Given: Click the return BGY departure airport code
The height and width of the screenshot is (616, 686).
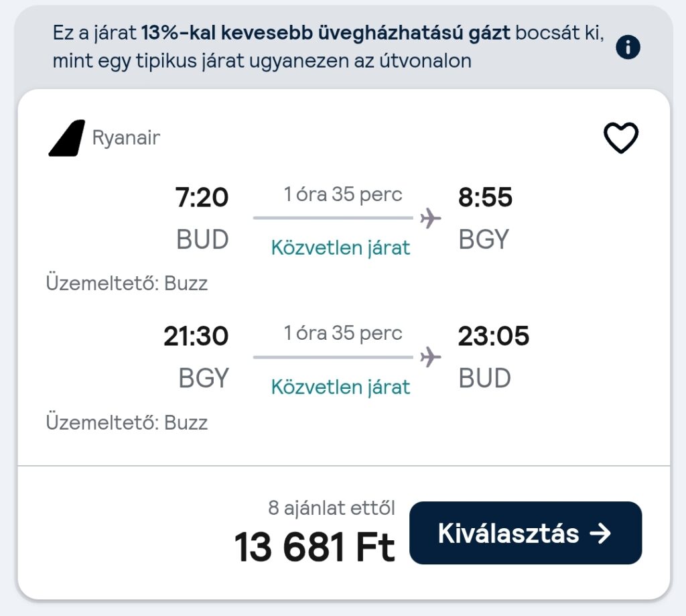Looking at the screenshot, I should 204,379.
